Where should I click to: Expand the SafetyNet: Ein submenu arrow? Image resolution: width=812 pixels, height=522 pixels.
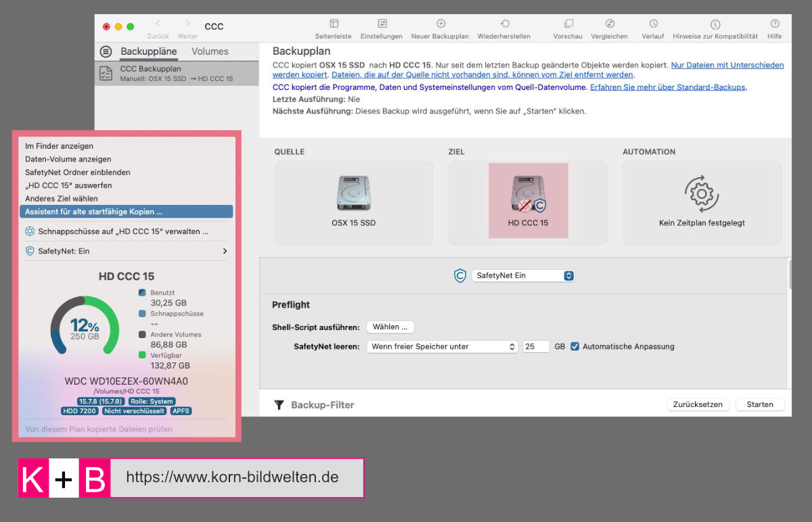(225, 251)
